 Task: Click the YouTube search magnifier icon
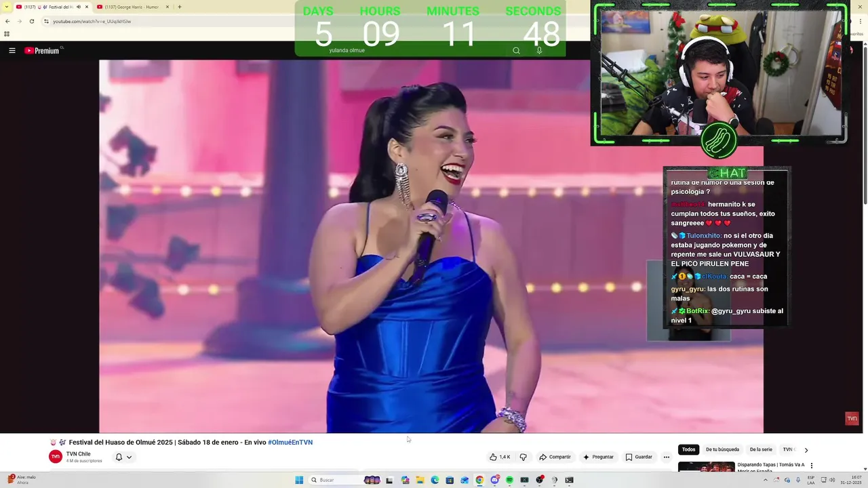pyautogui.click(x=516, y=50)
